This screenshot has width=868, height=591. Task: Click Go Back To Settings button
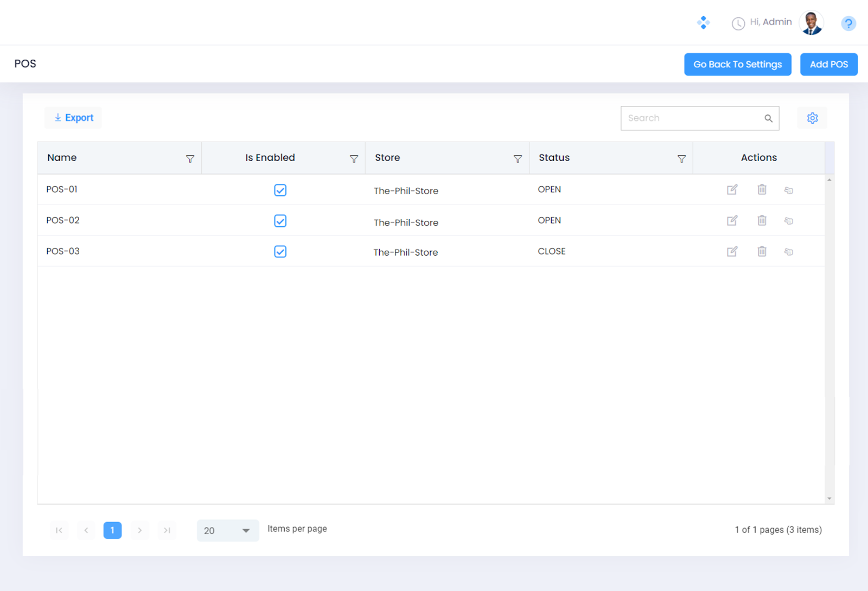coord(737,65)
